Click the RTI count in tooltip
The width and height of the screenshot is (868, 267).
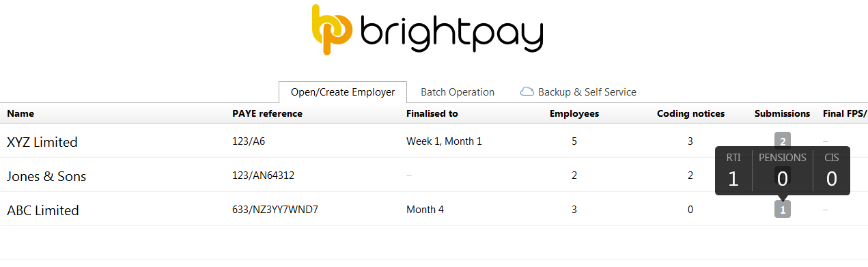tap(733, 179)
